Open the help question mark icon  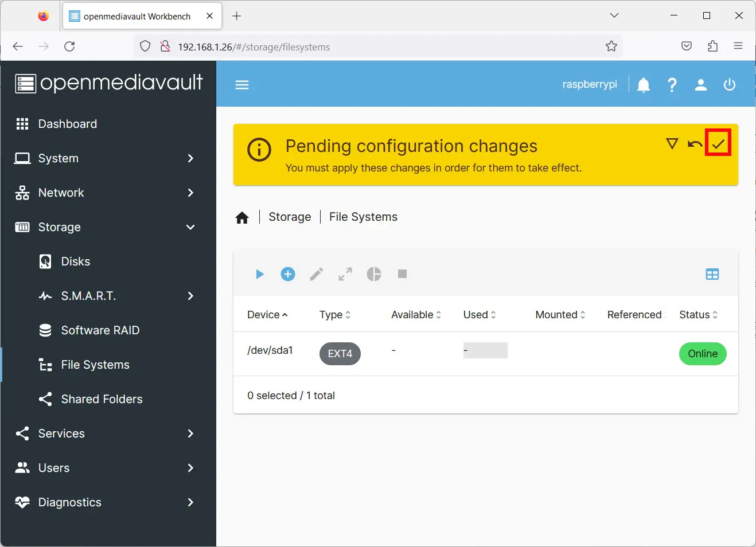click(672, 85)
